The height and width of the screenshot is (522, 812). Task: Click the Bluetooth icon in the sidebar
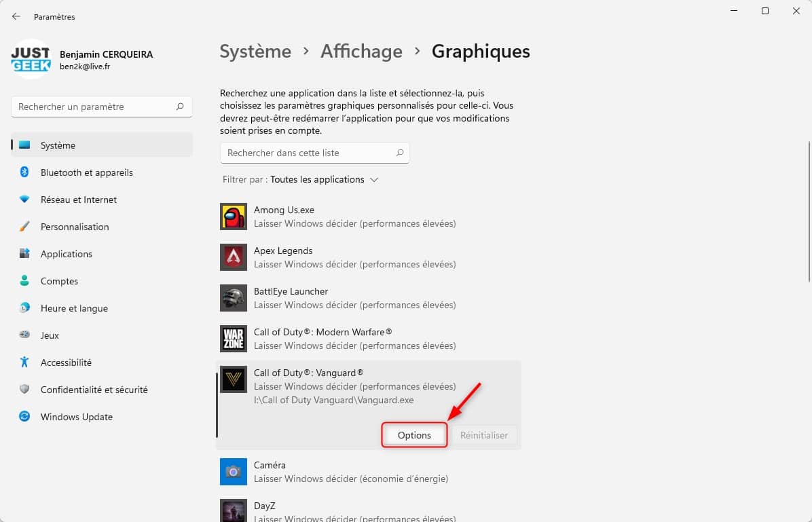24,172
